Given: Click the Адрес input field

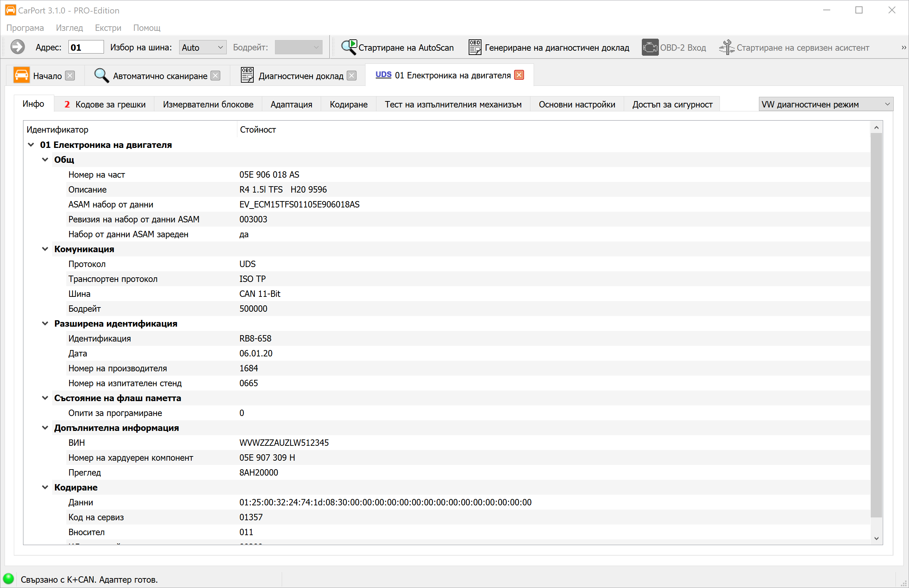Looking at the screenshot, I should (x=86, y=48).
